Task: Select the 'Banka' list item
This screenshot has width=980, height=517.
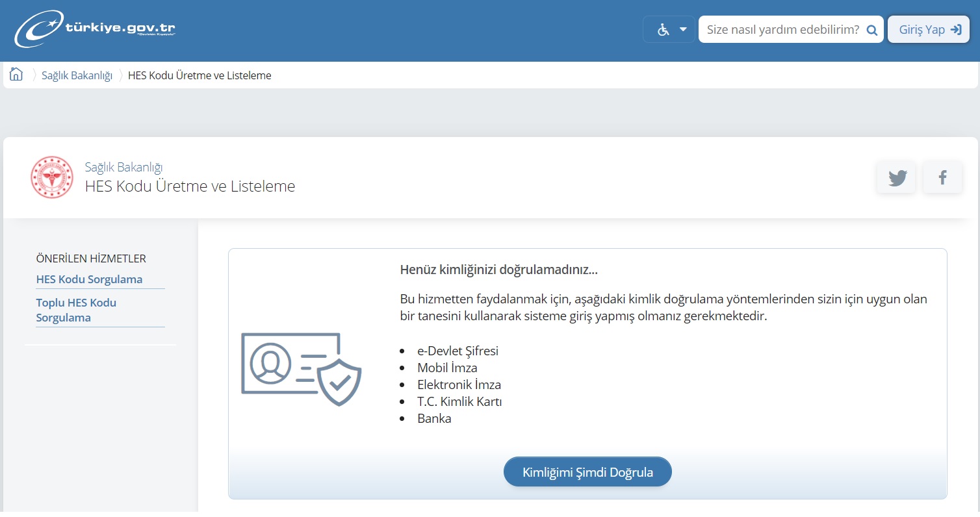Action: point(434,418)
